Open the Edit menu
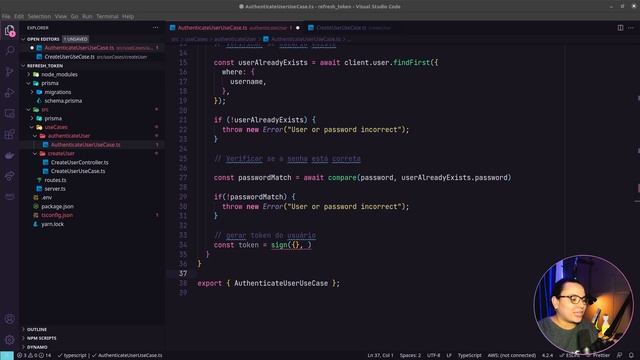Image resolution: width=640 pixels, height=360 pixels. (x=19, y=16)
